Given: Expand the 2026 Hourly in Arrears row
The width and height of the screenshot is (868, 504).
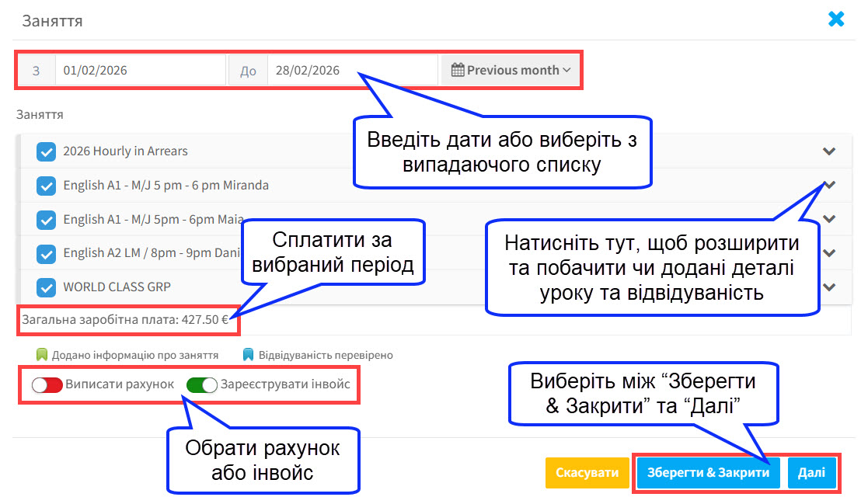Looking at the screenshot, I should tap(829, 151).
